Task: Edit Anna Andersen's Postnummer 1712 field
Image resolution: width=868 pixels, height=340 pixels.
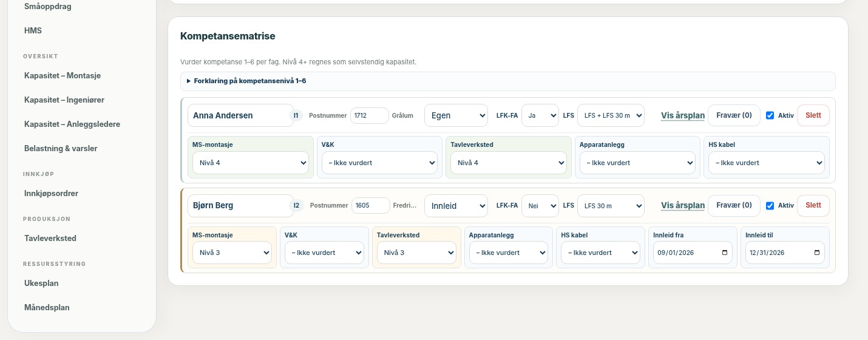Action: pyautogui.click(x=370, y=115)
